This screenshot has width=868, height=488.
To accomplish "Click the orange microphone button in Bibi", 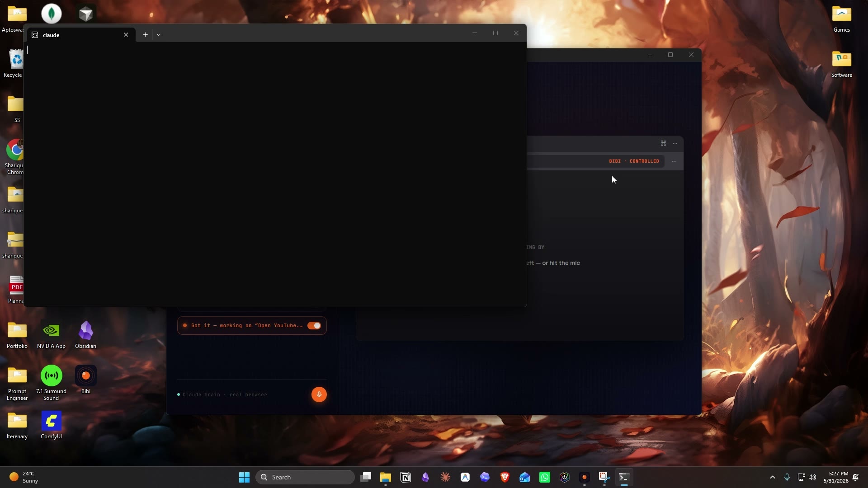I will (x=319, y=394).
